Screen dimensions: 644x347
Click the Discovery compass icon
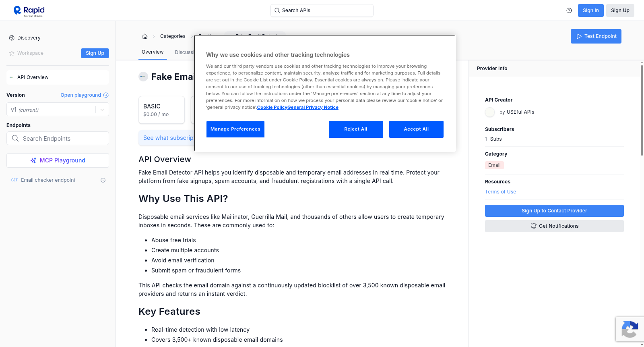pos(12,38)
